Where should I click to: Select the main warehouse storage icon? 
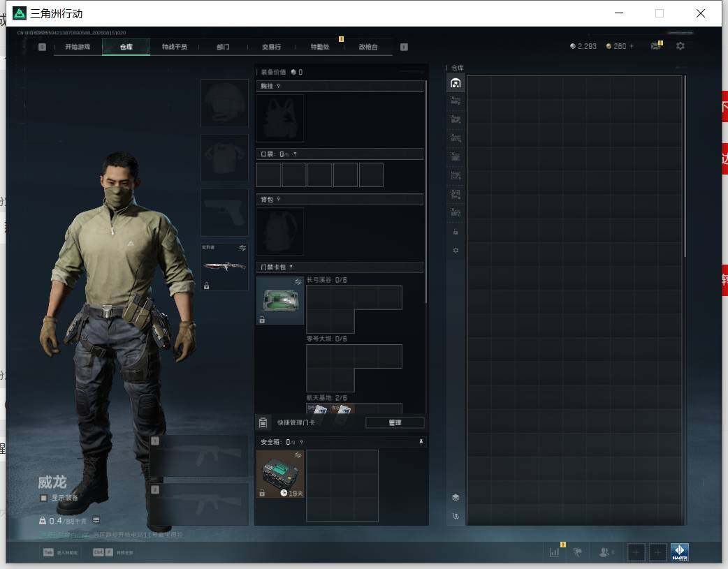click(x=456, y=83)
